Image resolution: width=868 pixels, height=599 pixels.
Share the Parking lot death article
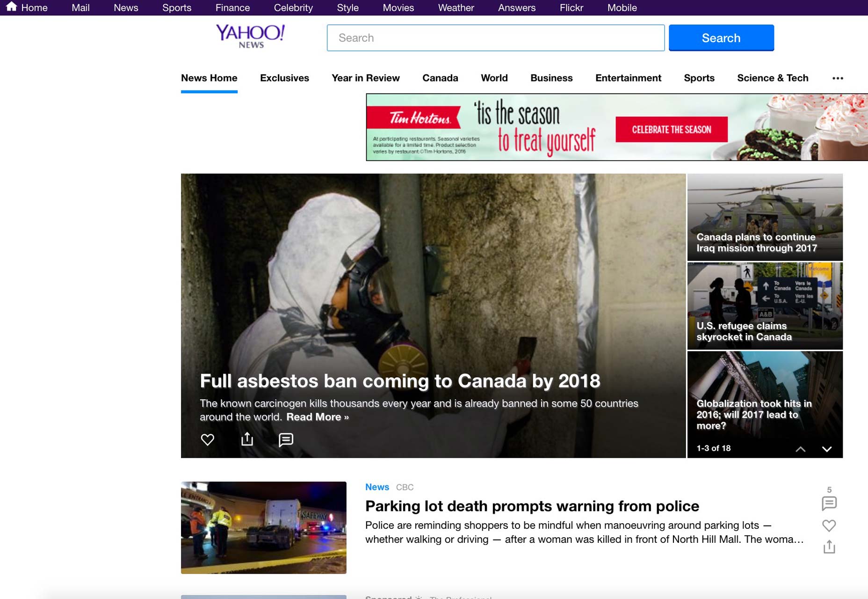pyautogui.click(x=829, y=547)
